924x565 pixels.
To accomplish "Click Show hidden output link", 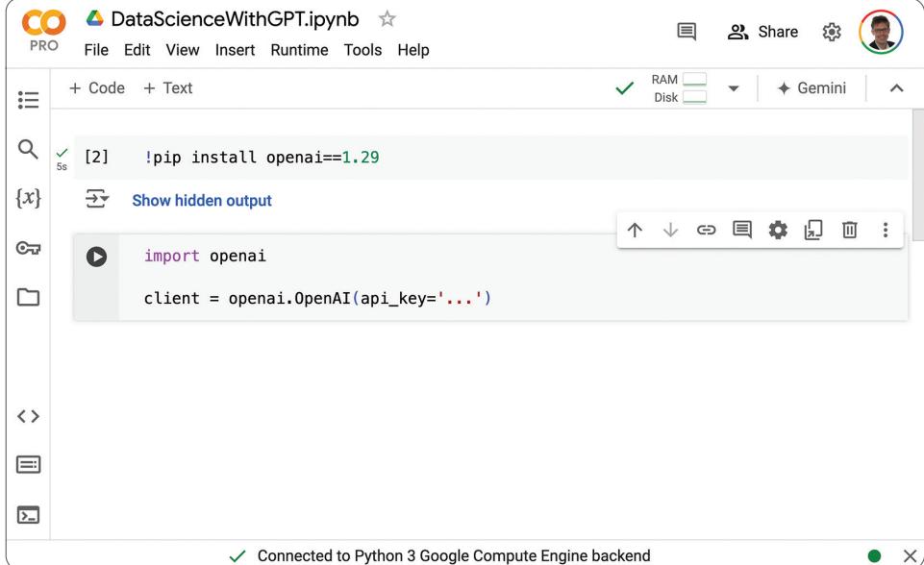I will click(x=202, y=201).
